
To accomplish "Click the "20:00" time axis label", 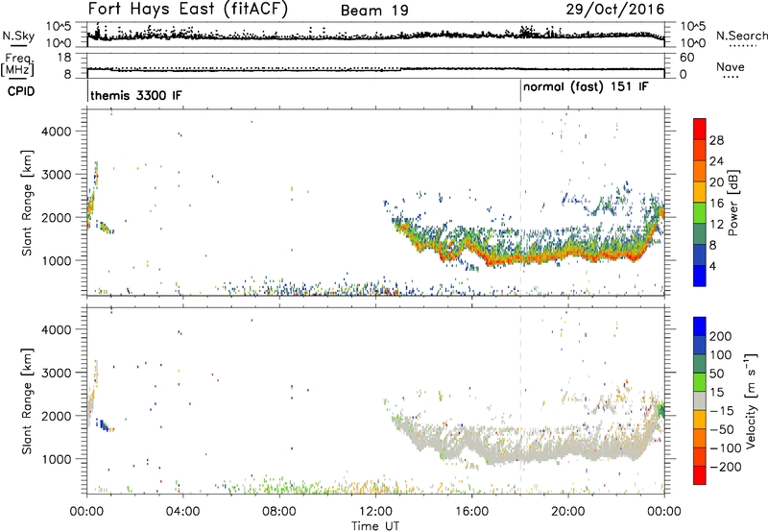I will point(567,512).
